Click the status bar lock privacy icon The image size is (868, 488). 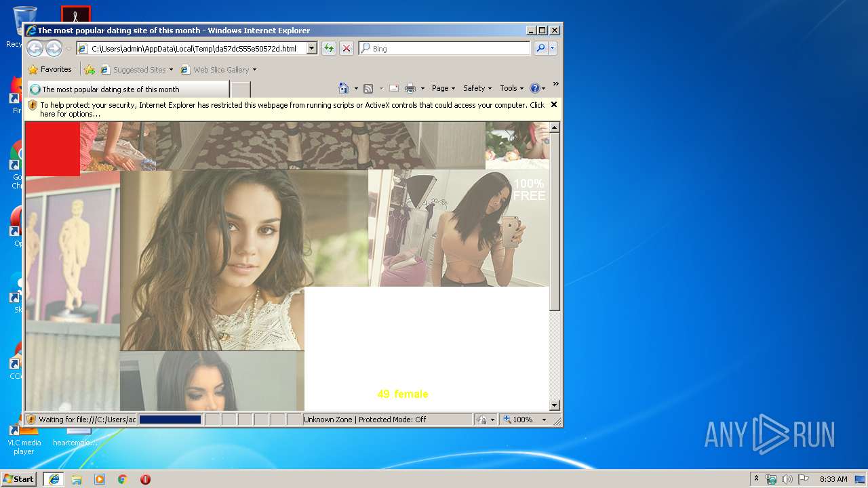[x=481, y=420]
